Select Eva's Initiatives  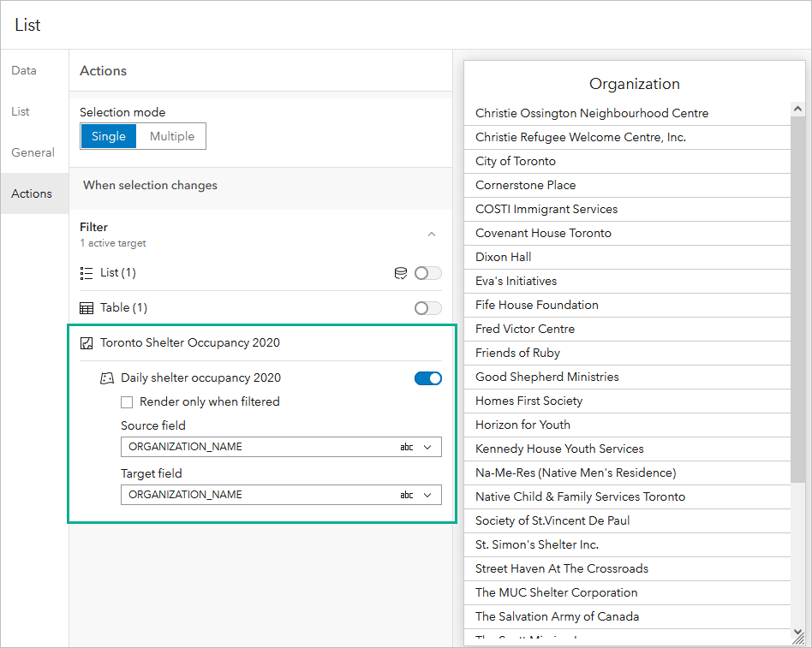(627, 281)
